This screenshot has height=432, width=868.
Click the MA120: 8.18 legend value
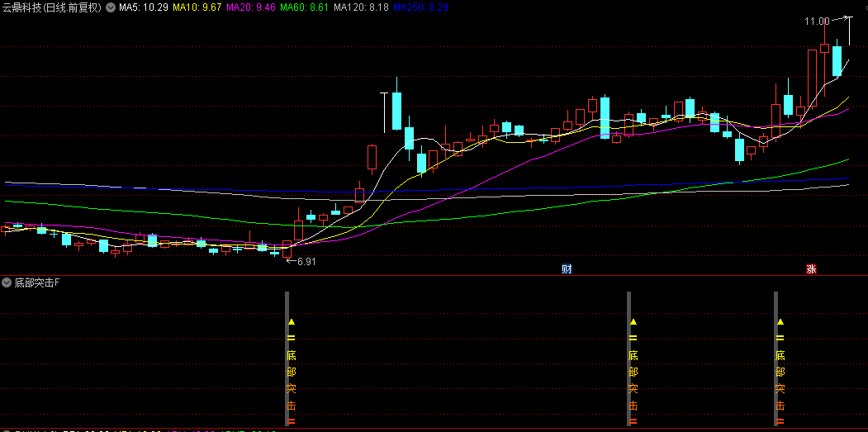click(362, 7)
